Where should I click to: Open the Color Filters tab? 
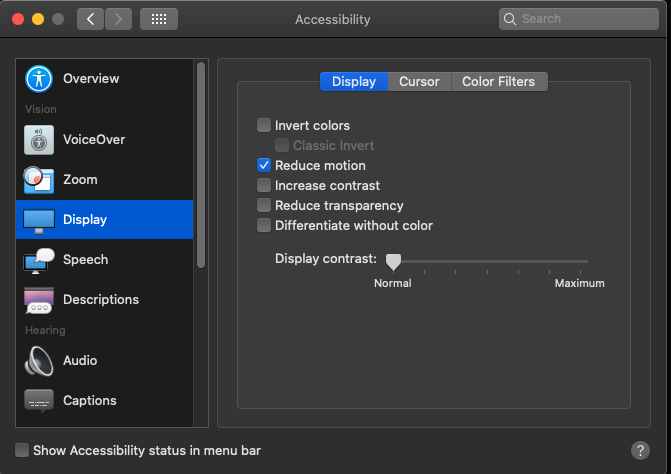[498, 82]
